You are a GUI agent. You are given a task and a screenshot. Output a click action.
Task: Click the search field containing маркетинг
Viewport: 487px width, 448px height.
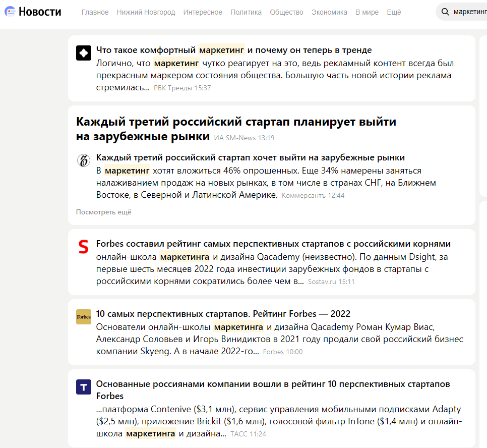coord(469,12)
